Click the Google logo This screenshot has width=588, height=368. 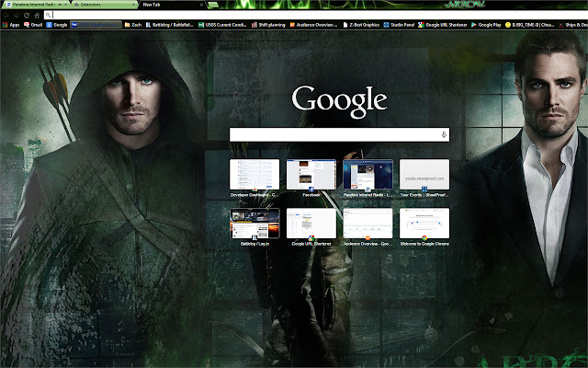point(339,101)
